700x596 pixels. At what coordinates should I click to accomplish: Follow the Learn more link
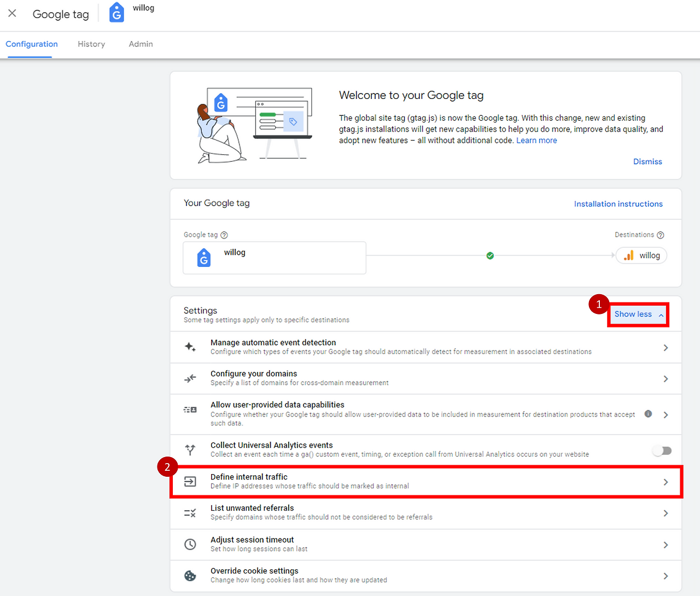coord(536,141)
